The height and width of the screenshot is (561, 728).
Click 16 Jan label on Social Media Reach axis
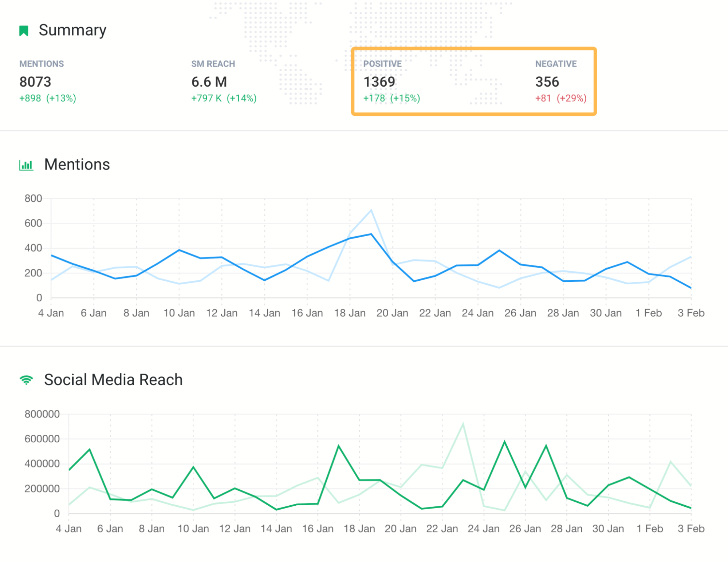pyautogui.click(x=318, y=529)
